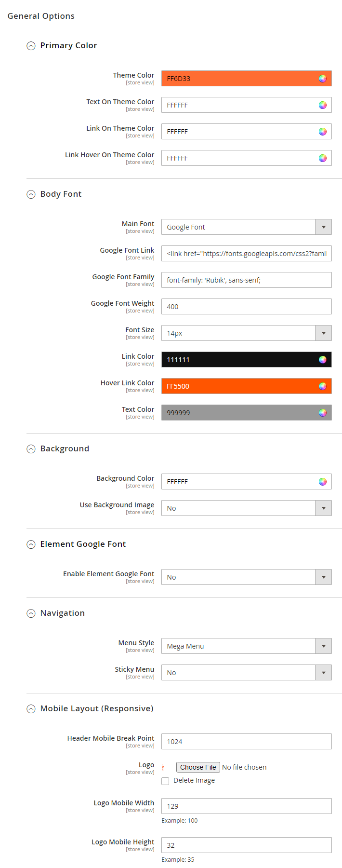Click the Choose File button for Logo
Screen dimensions: 342x868
pos(198,767)
